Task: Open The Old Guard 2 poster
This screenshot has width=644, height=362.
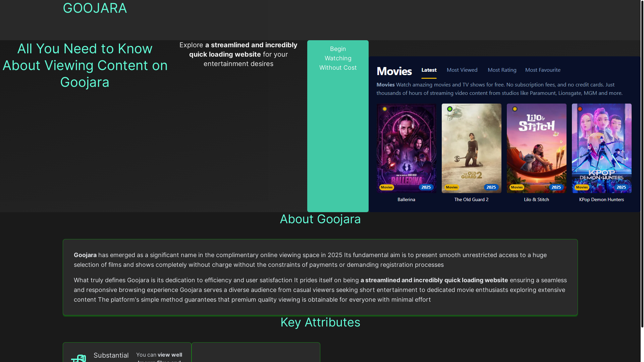Action: [x=471, y=148]
